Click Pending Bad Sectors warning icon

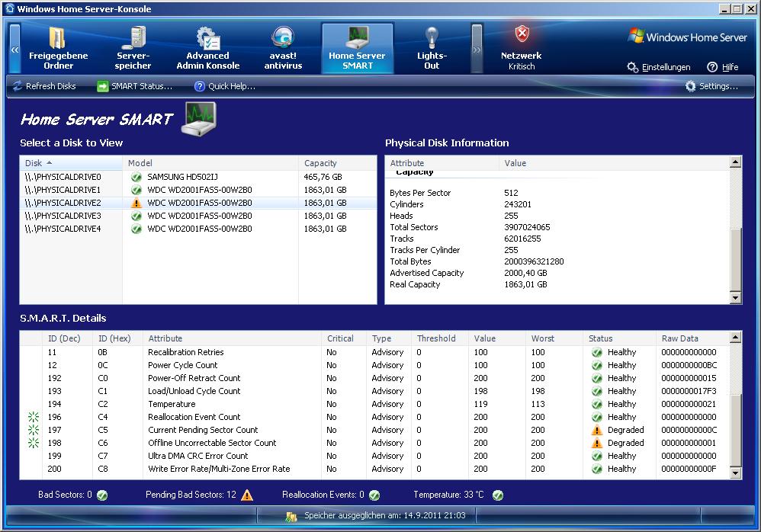point(247,495)
